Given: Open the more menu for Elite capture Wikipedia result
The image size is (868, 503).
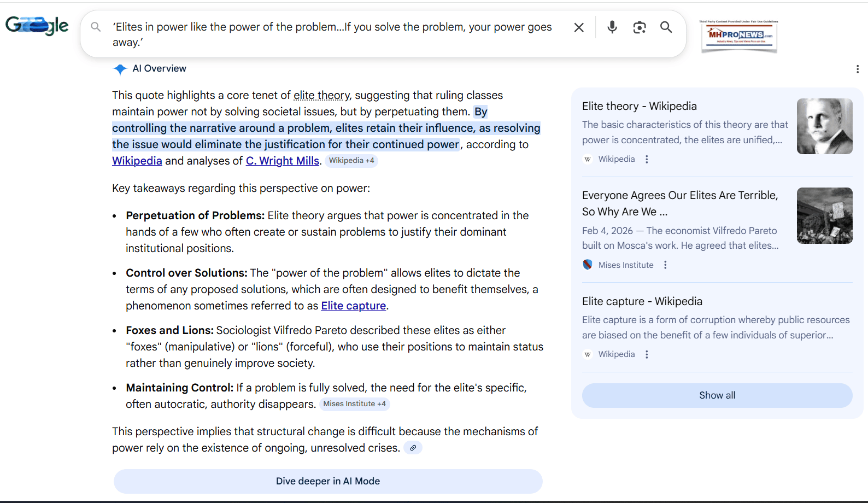Looking at the screenshot, I should coord(647,354).
